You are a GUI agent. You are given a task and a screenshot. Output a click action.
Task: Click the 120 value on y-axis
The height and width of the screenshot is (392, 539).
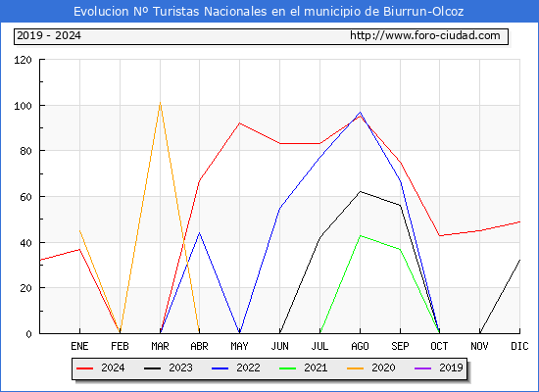click(23, 60)
